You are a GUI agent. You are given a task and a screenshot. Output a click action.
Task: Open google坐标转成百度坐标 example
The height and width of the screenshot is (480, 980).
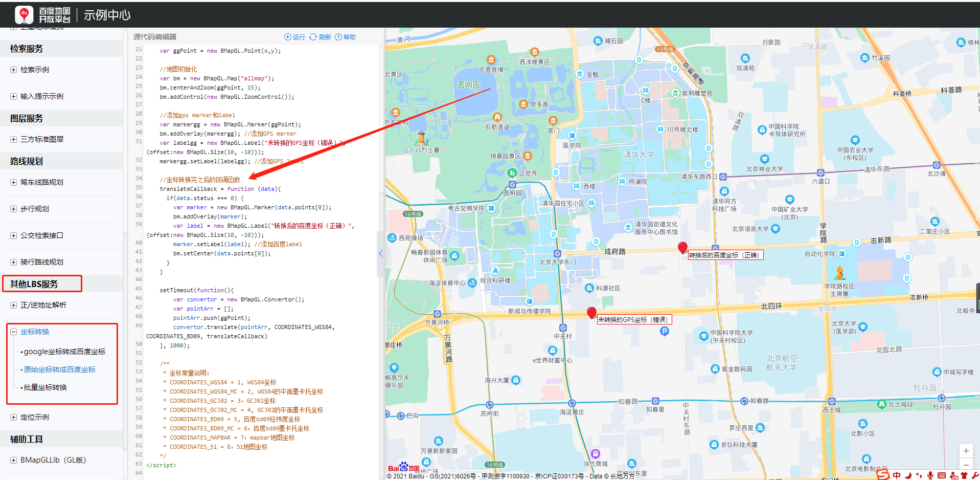coord(64,352)
